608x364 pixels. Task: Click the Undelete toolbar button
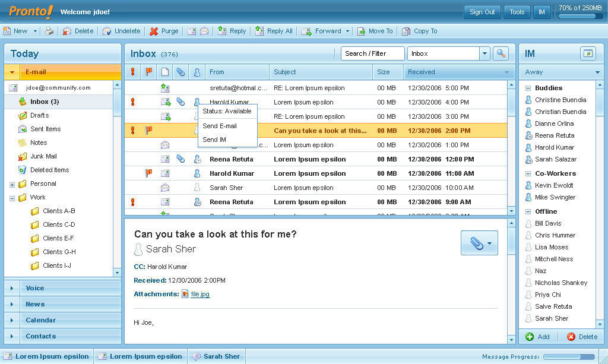click(x=122, y=31)
